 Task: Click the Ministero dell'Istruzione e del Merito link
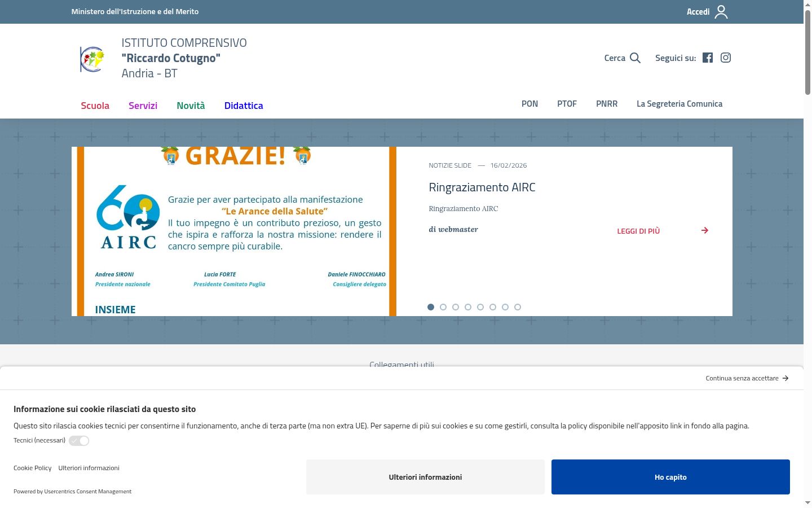135,11
